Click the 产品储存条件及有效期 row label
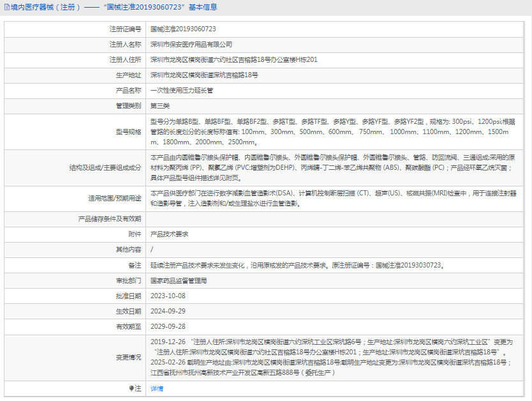 coord(110,219)
